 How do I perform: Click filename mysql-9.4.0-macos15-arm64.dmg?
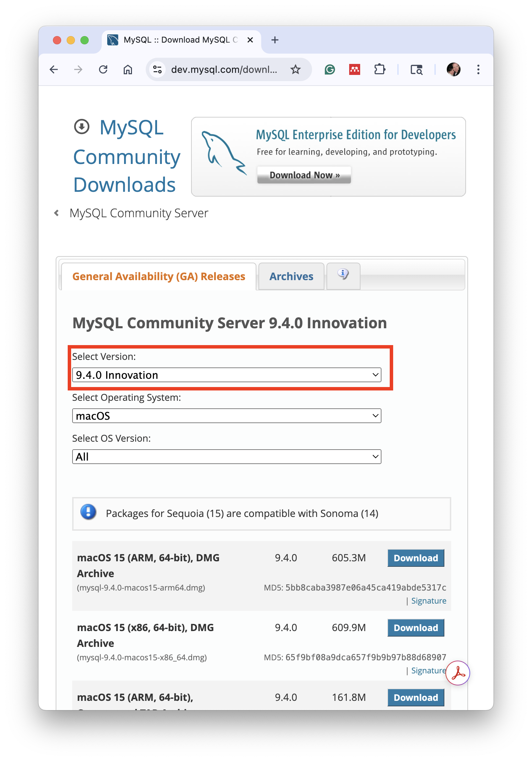(x=141, y=588)
